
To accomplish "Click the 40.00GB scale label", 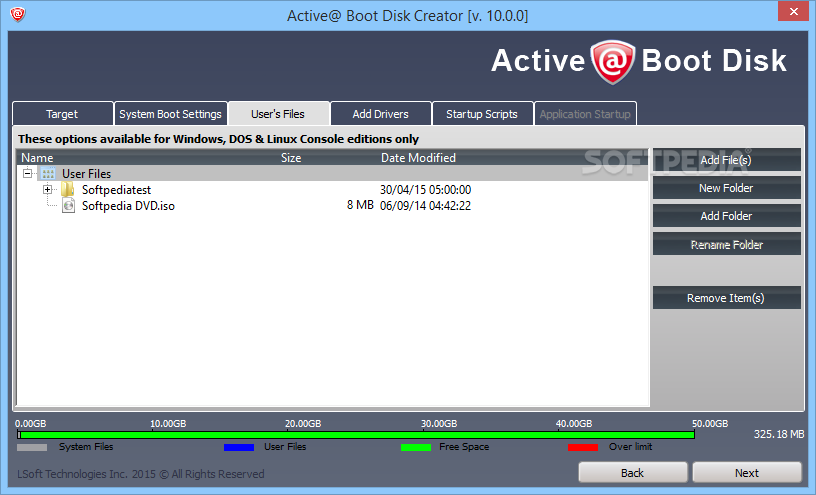I will click(x=574, y=424).
